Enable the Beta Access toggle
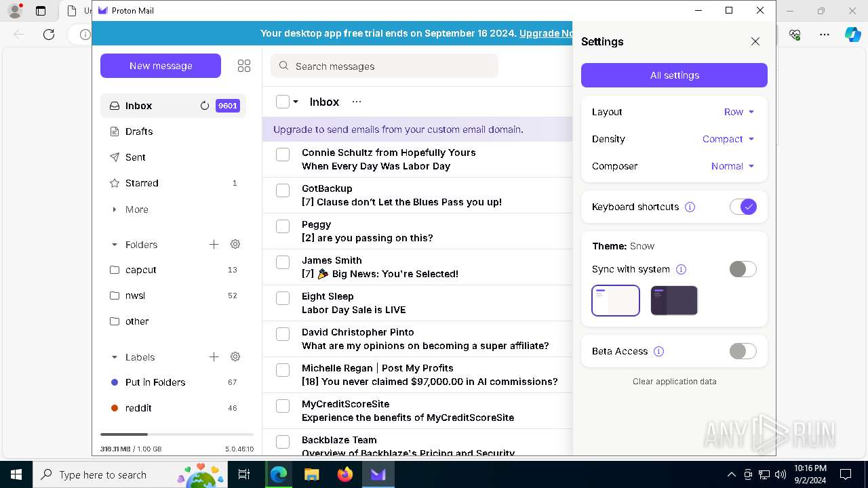This screenshot has width=868, height=488. tap(743, 351)
